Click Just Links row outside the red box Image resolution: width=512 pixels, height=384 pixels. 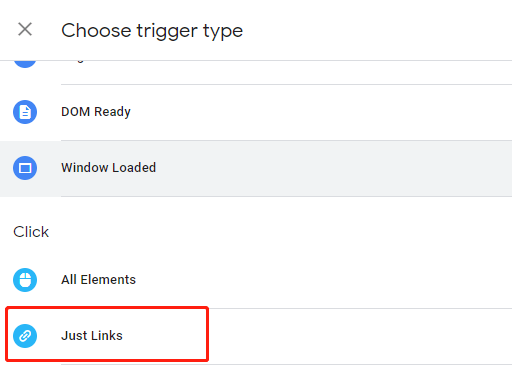click(x=360, y=336)
